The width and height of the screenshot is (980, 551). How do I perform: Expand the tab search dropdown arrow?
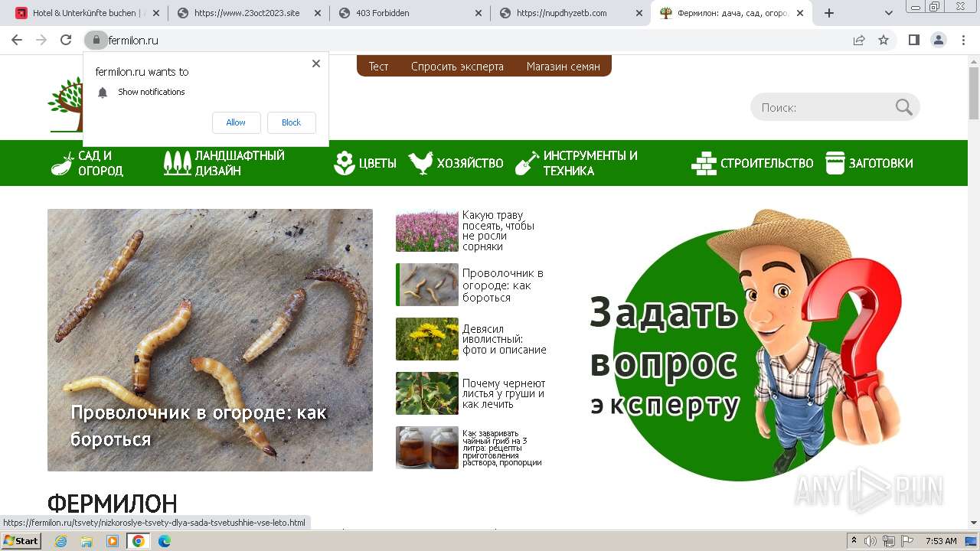889,13
